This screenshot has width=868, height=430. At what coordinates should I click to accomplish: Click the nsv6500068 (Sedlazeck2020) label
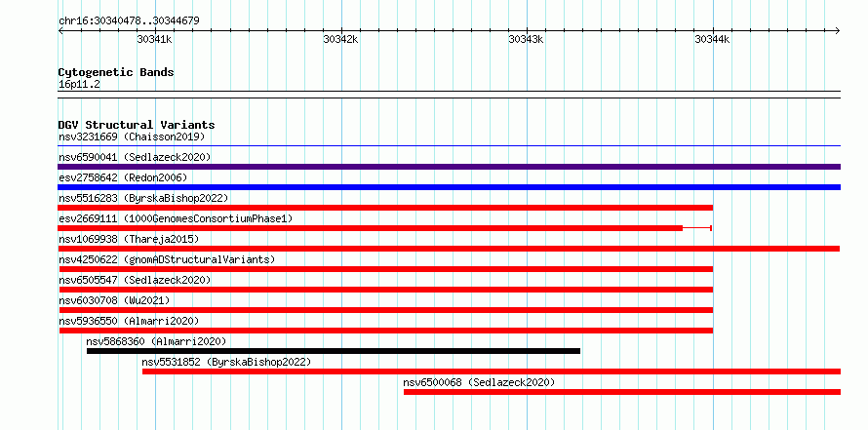pos(479,382)
